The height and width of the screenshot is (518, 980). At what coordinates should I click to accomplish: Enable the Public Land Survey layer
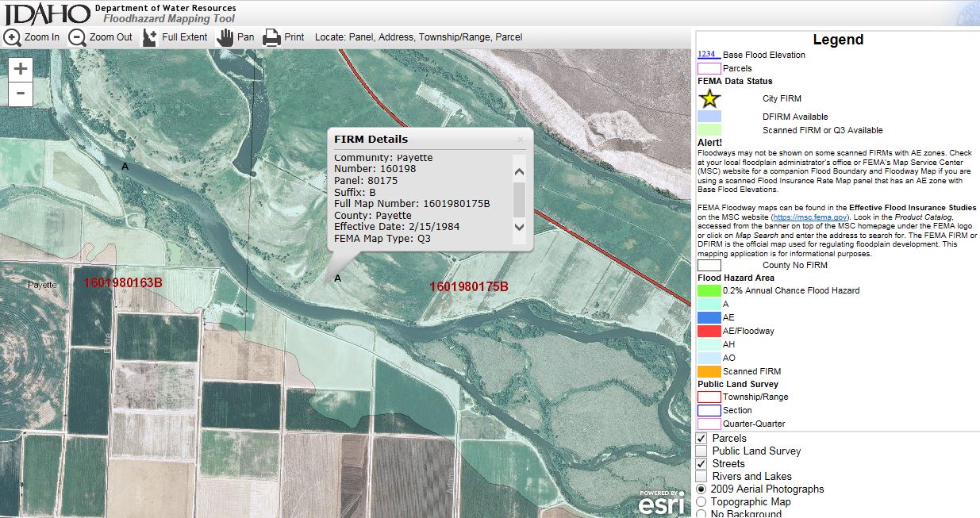[x=701, y=451]
